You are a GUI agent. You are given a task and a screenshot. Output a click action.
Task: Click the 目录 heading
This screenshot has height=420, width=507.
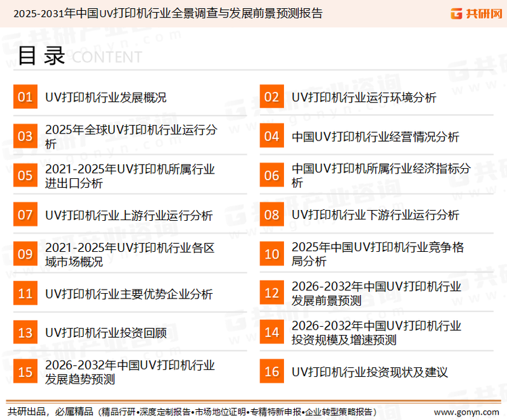[x=41, y=56]
